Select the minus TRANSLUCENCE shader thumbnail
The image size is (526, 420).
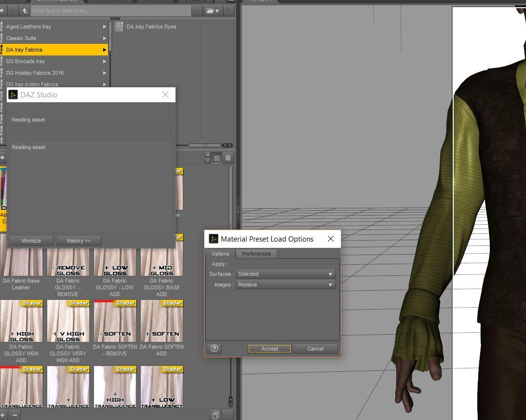click(21, 387)
